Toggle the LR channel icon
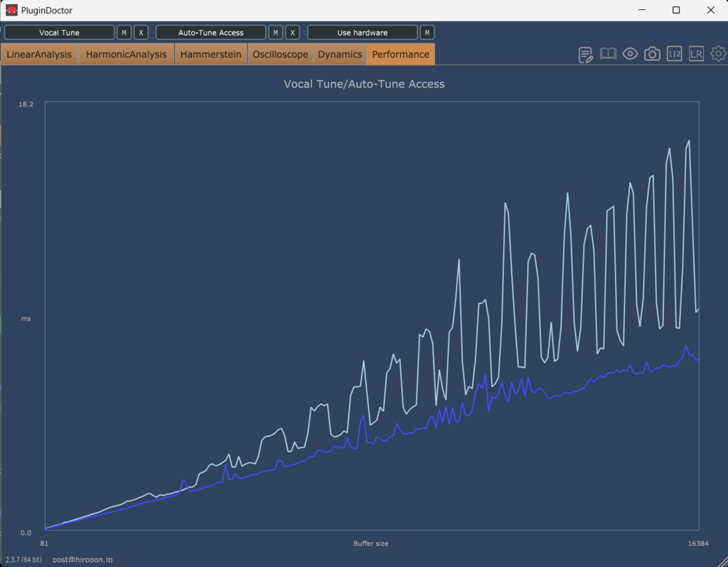The width and height of the screenshot is (728, 567). point(696,54)
